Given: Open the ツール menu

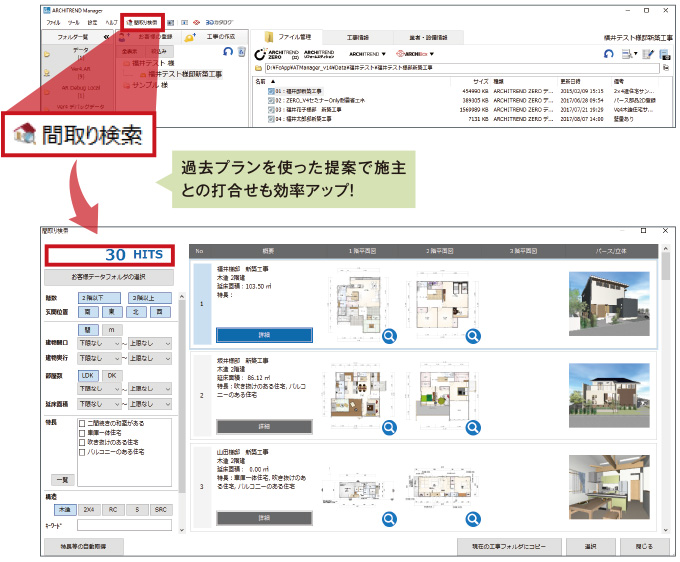Looking at the screenshot, I should point(74,23).
